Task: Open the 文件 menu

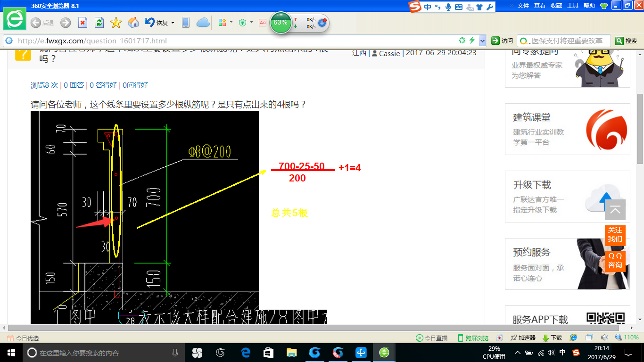Action: coord(523,6)
